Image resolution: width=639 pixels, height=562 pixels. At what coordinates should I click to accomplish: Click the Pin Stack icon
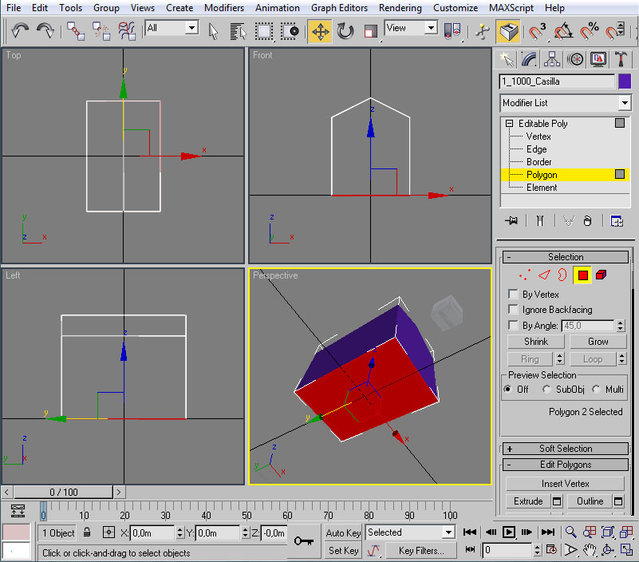(512, 221)
